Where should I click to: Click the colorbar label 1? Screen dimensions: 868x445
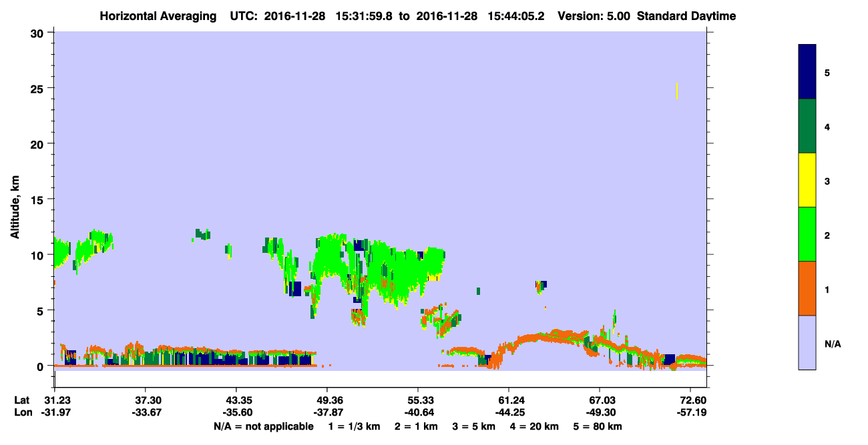pos(827,289)
